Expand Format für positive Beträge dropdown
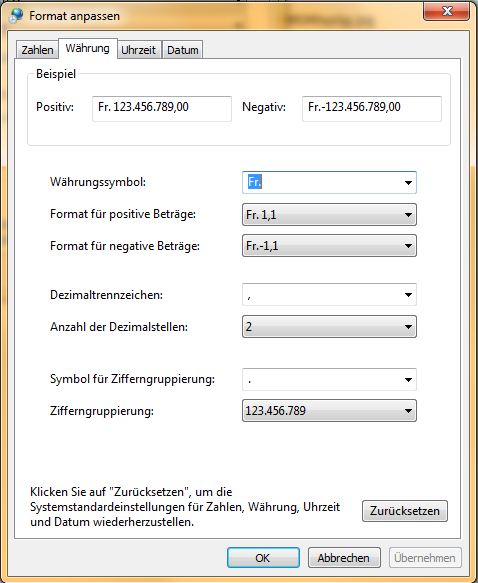The image size is (478, 583). point(329,215)
